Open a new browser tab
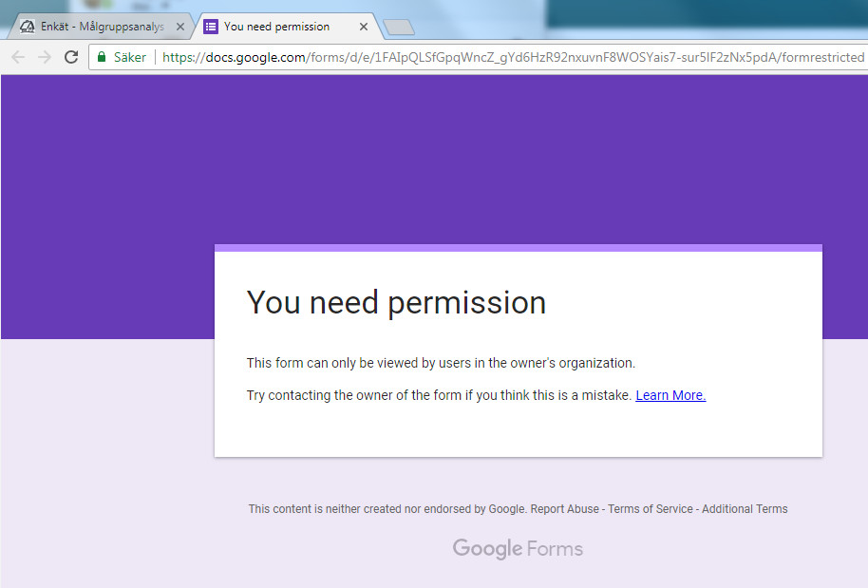Image resolution: width=868 pixels, height=588 pixels. (x=399, y=27)
